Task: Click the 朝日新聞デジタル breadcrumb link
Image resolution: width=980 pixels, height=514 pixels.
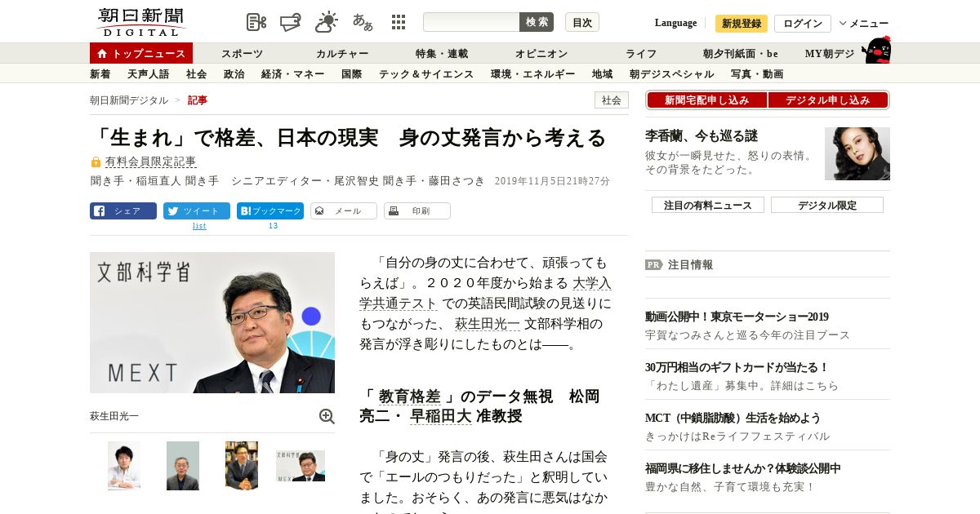Action: 129,100
